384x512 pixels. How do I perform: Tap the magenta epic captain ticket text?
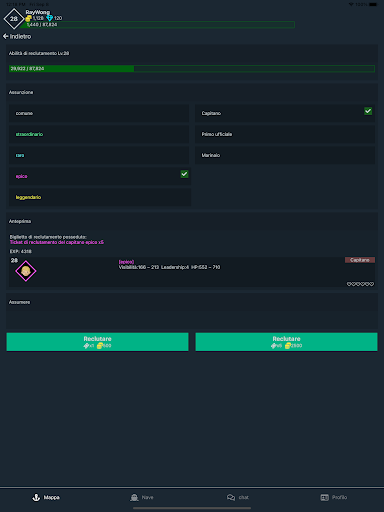(x=57, y=242)
